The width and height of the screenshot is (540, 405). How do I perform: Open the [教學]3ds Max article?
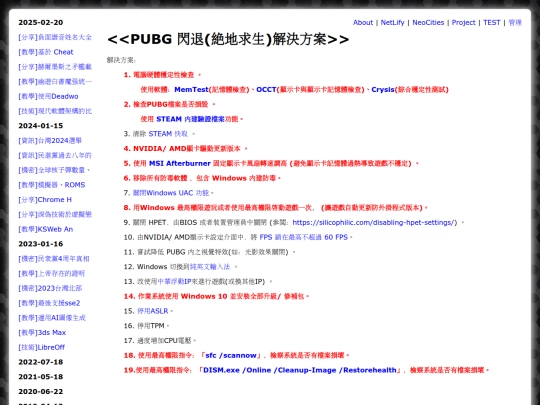pos(42,333)
